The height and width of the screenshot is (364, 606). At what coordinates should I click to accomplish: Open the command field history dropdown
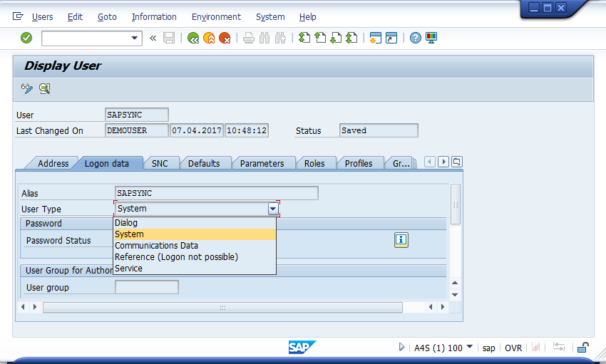click(134, 38)
